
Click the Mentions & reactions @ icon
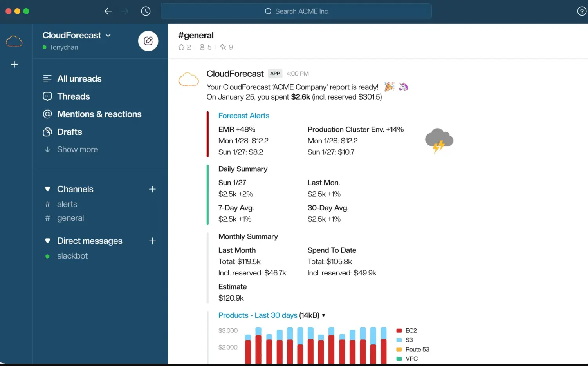(47, 114)
